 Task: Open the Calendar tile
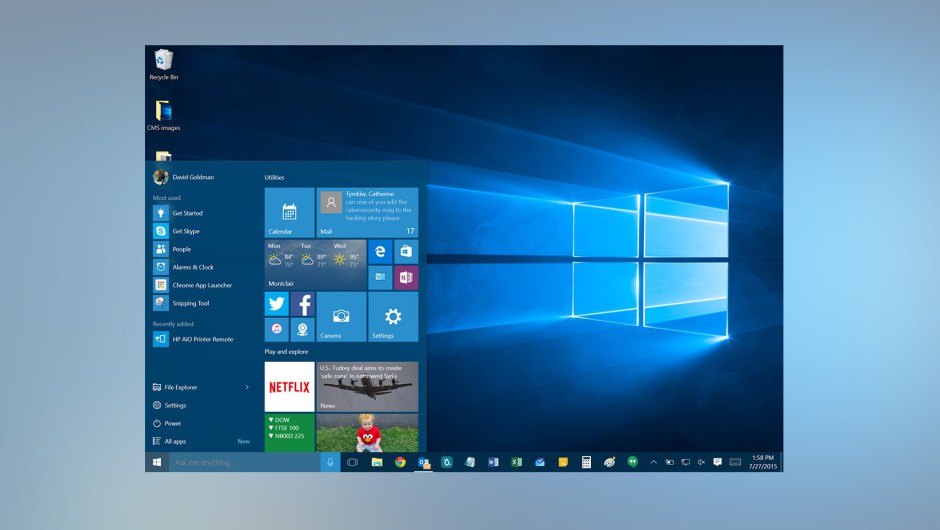click(x=290, y=212)
